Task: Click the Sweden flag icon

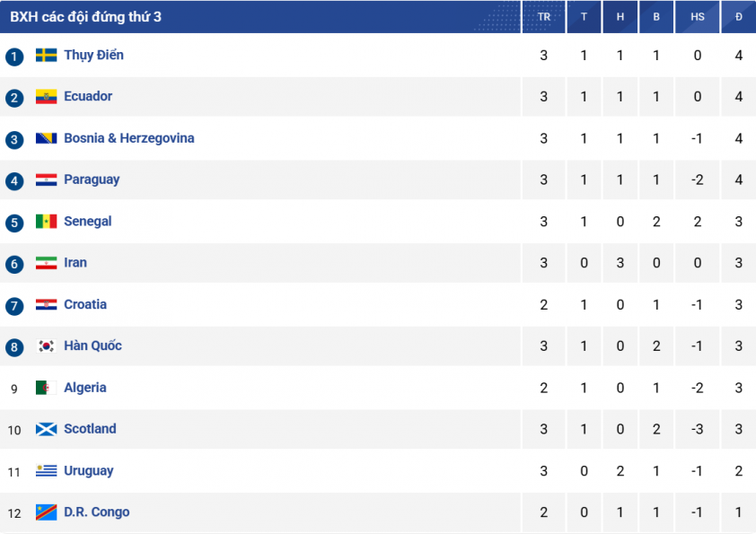Action: 47,56
